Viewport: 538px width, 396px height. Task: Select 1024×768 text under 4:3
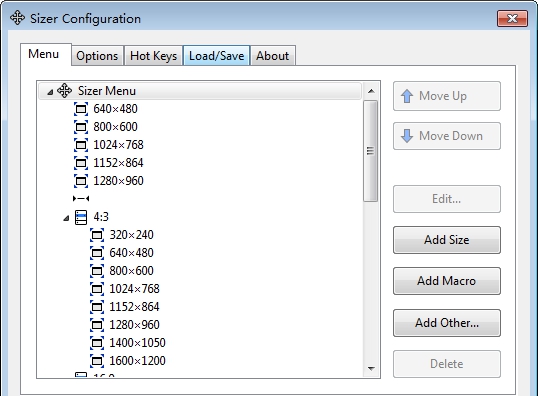(x=134, y=289)
